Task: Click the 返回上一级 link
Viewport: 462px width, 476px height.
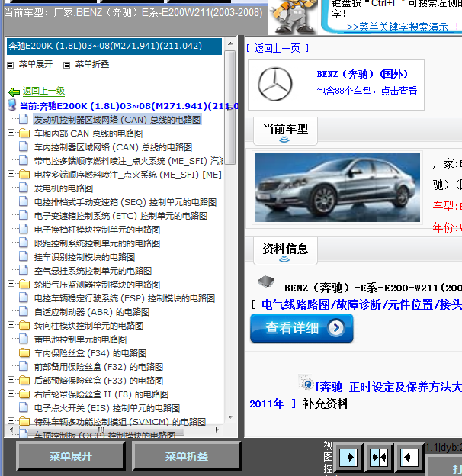Action: (x=43, y=91)
